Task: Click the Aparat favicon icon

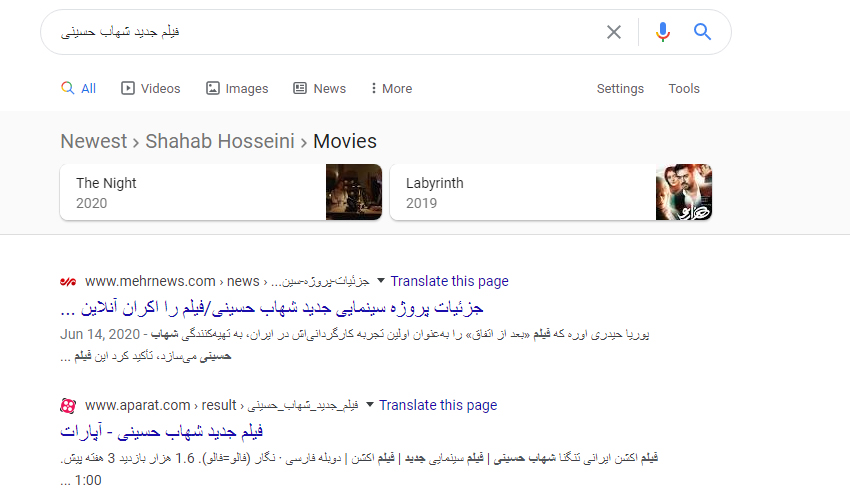Action: click(x=68, y=406)
